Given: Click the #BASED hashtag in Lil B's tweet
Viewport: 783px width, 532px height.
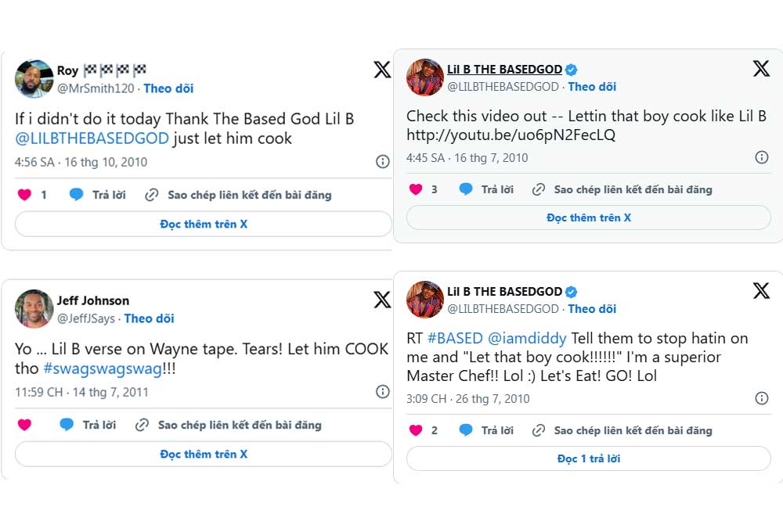Looking at the screenshot, I should [x=455, y=338].
